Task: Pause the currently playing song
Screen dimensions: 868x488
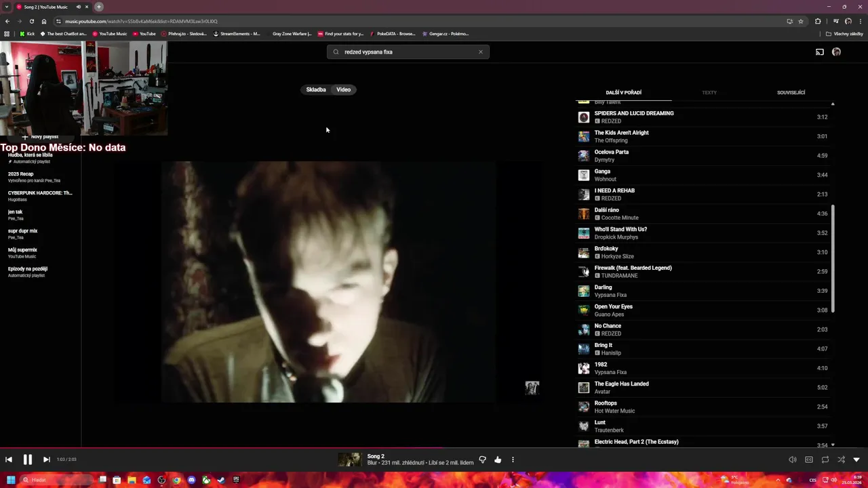Action: click(x=28, y=460)
